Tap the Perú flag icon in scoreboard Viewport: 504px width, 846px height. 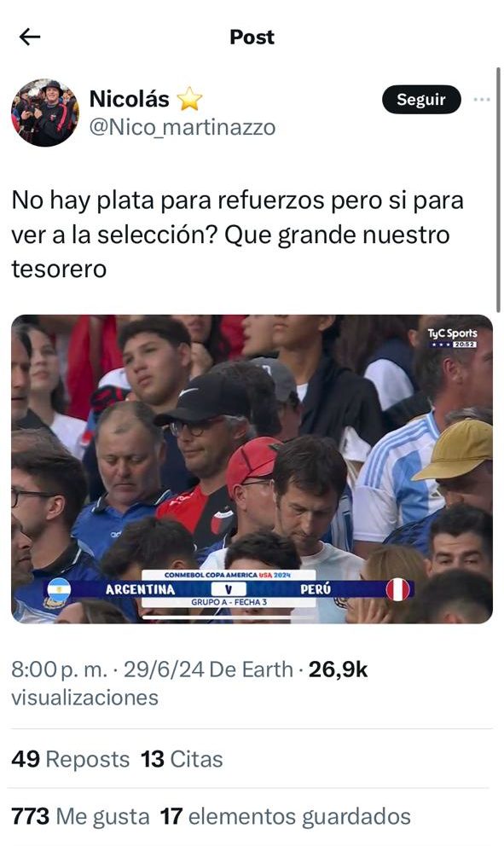pos(398,589)
